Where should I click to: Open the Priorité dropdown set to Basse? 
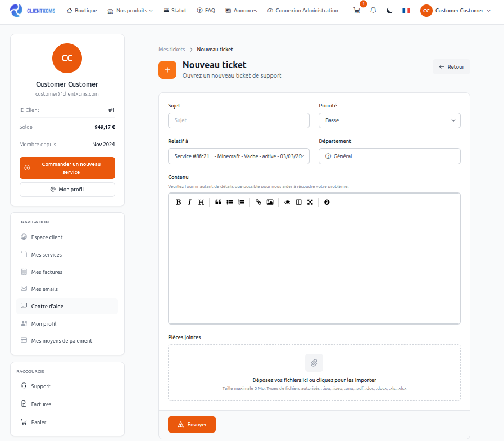(x=389, y=120)
